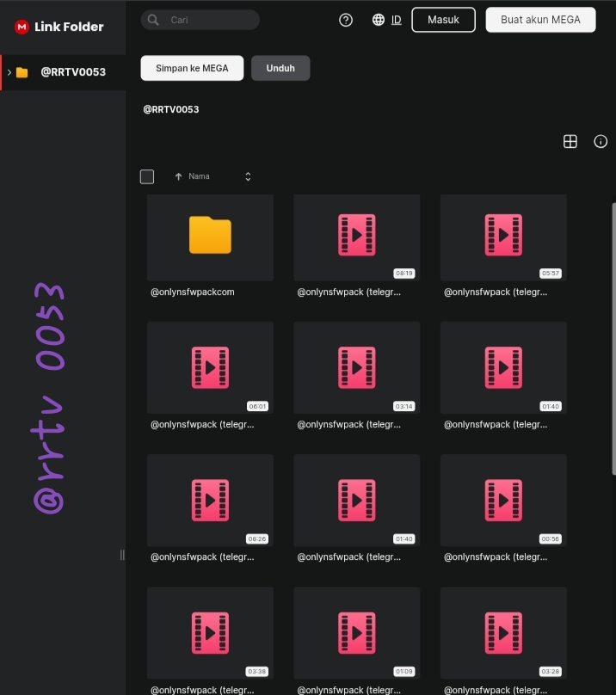Open the info panel icon
The image size is (616, 695).
coord(601,141)
